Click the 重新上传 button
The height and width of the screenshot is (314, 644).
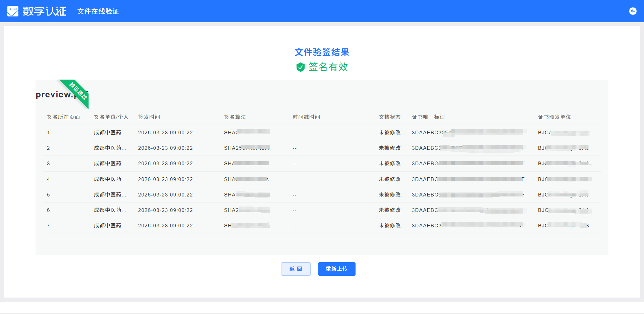(336, 269)
